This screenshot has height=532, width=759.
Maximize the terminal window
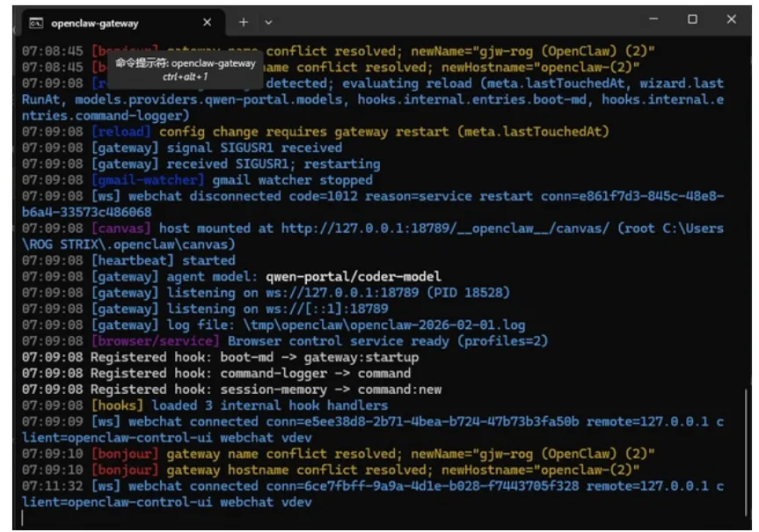(x=693, y=19)
